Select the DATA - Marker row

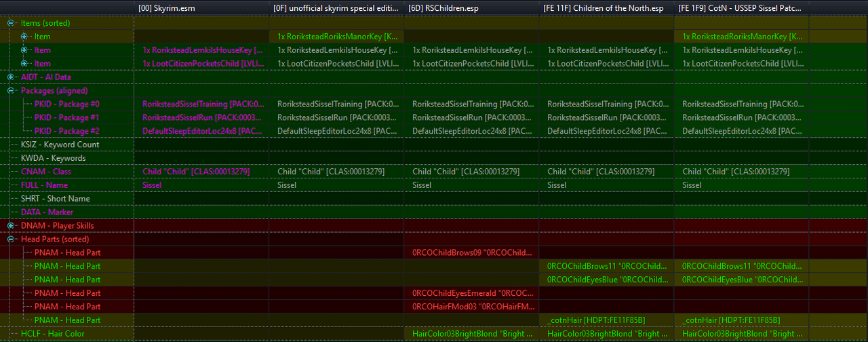(x=47, y=212)
